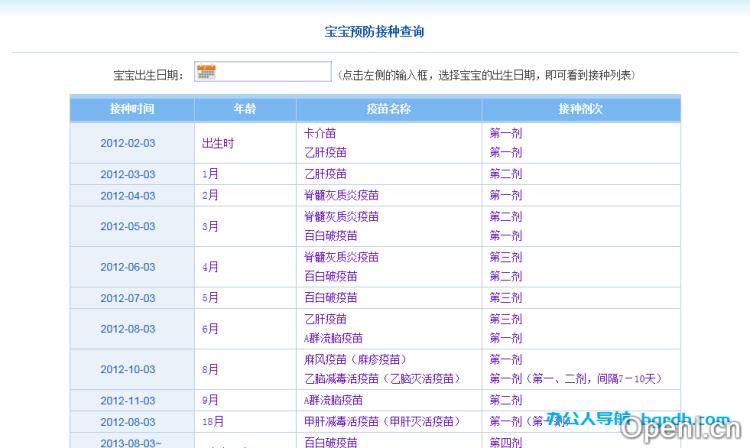Select the 疫苗名称 column header
750x448 pixels.
[x=388, y=108]
